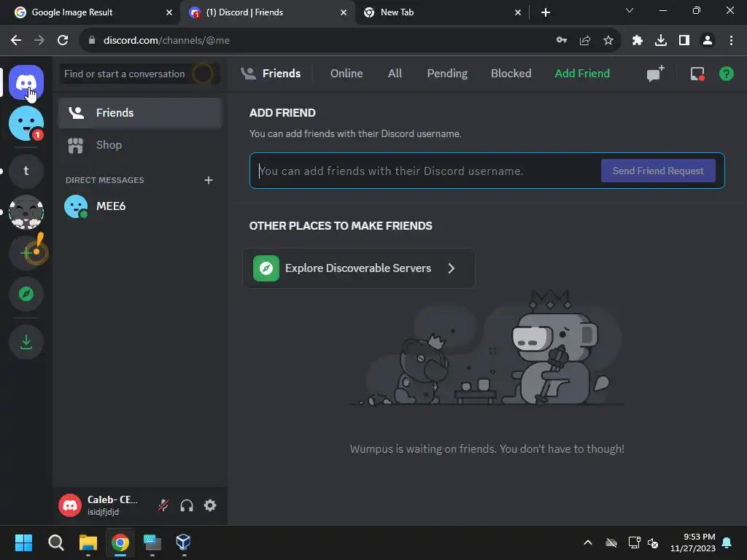The width and height of the screenshot is (747, 560).
Task: Open Chrome extensions puzzle icon
Action: click(638, 41)
